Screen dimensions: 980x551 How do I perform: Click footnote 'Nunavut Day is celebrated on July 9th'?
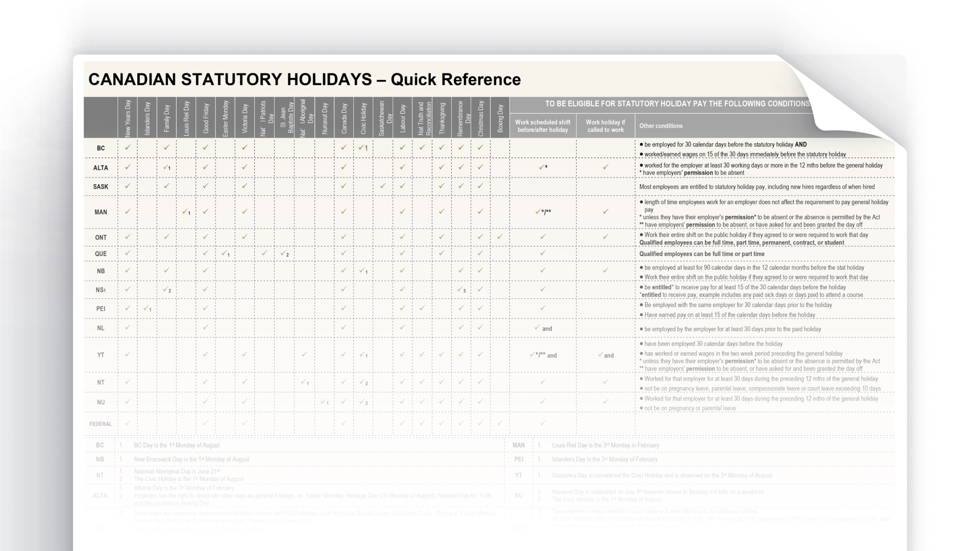[657, 492]
